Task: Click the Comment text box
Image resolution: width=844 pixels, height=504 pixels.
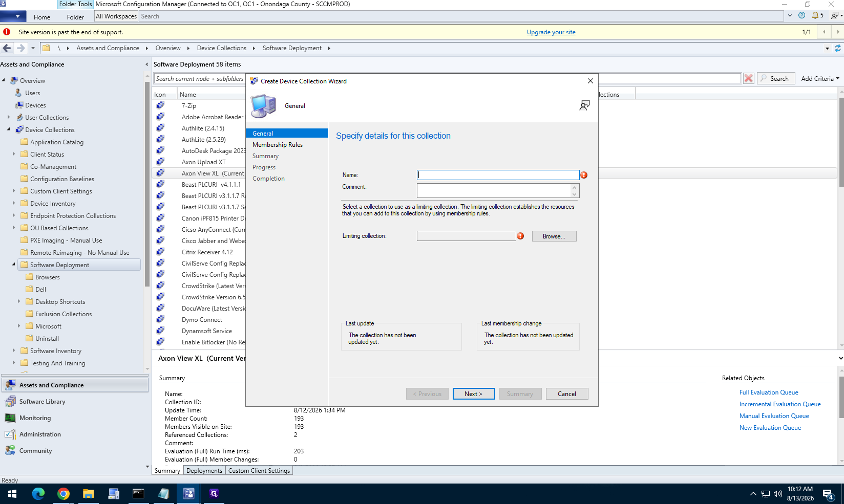Action: click(x=494, y=190)
